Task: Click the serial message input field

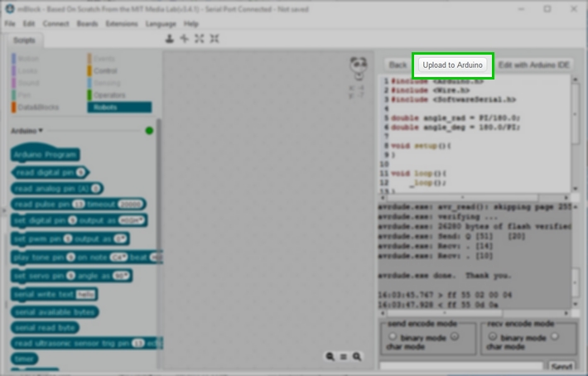Action: tap(461, 367)
